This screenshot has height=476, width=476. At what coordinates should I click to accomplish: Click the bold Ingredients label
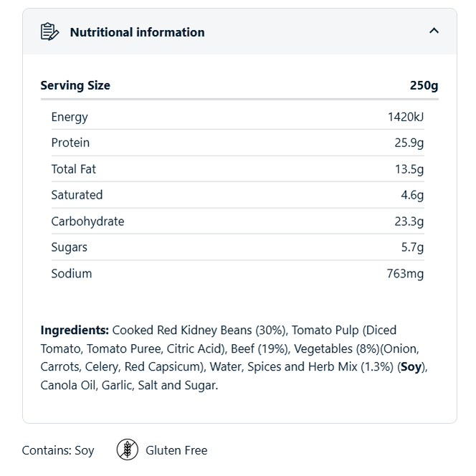(x=75, y=330)
